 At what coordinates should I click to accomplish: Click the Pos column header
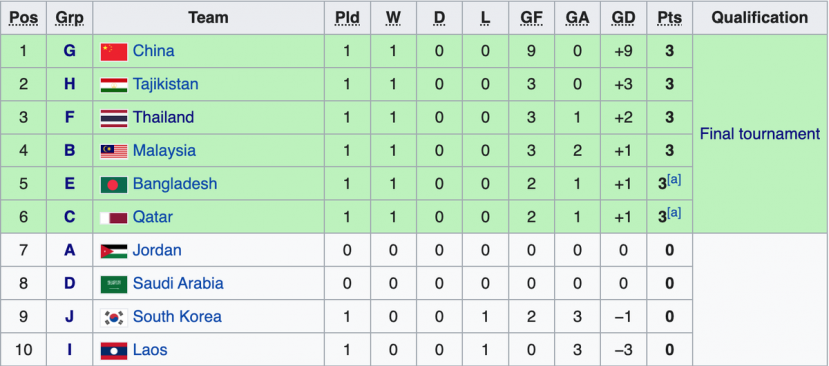(23, 17)
